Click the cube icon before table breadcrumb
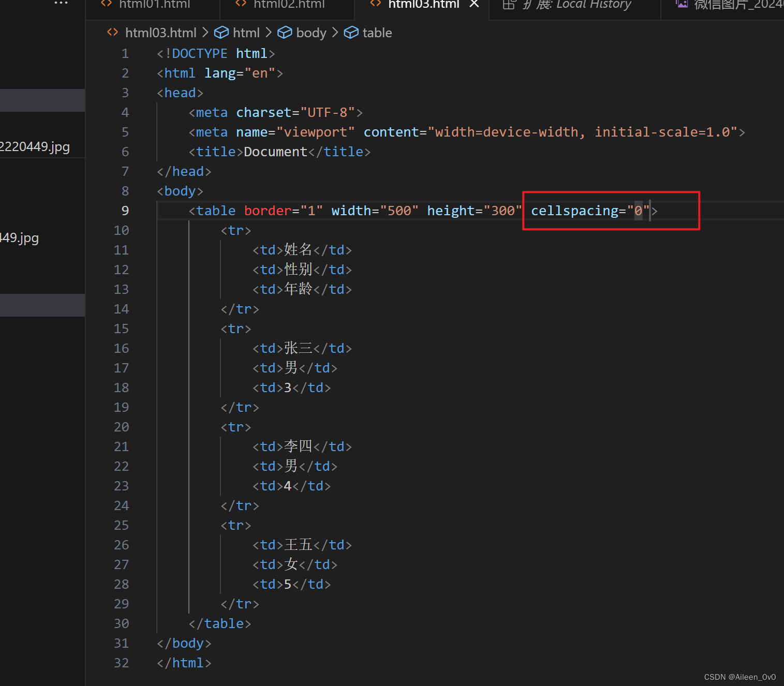Viewport: 784px width, 686px height. point(351,33)
